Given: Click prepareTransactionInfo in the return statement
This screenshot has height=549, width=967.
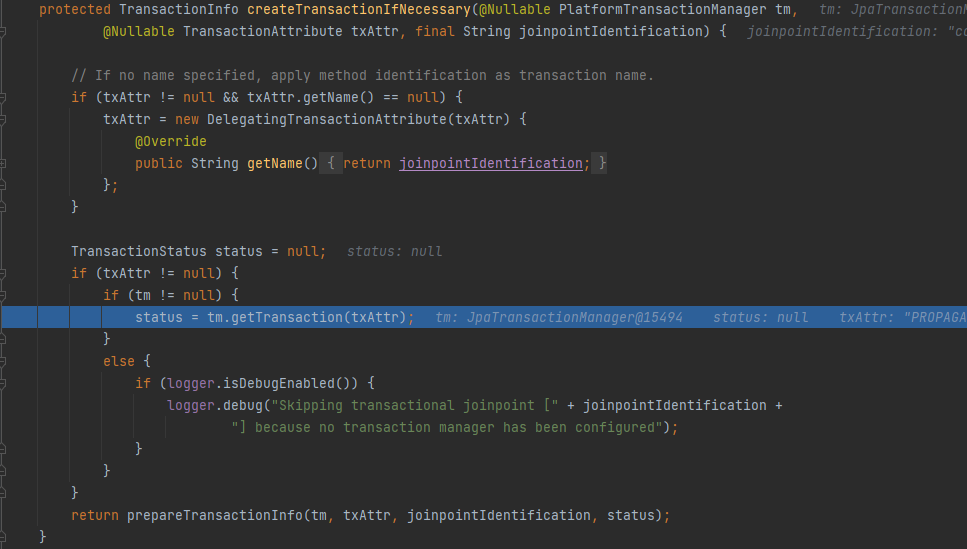Looking at the screenshot, I should pyautogui.click(x=215, y=515).
